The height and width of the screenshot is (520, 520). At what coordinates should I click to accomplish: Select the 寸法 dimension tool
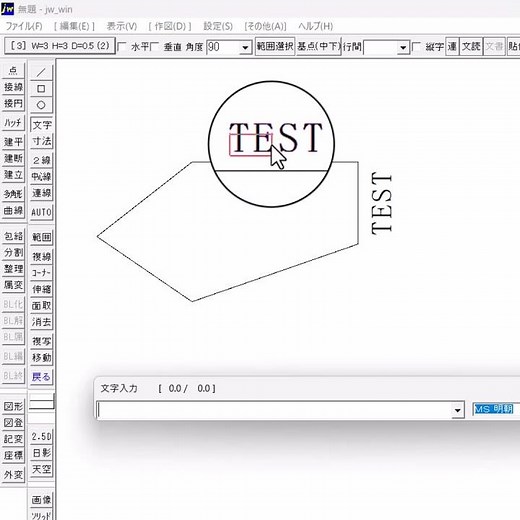point(42,141)
